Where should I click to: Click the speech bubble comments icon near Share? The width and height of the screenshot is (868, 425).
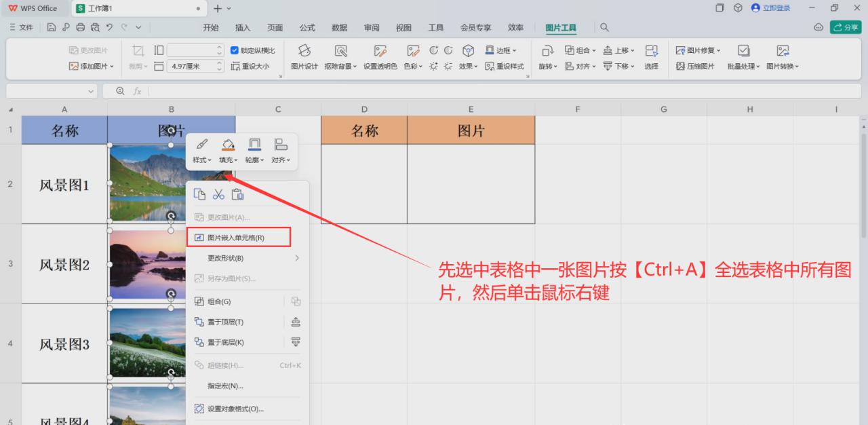818,27
